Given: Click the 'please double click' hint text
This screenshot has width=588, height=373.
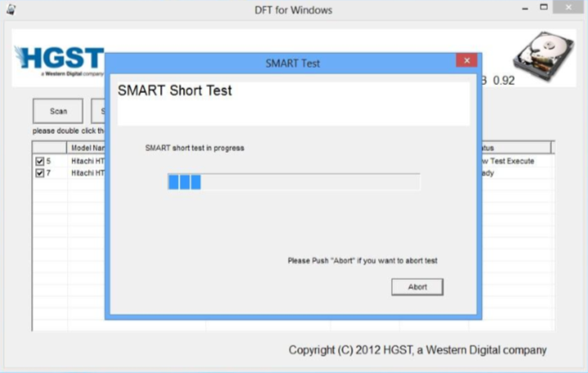Looking at the screenshot, I should pyautogui.click(x=69, y=131).
